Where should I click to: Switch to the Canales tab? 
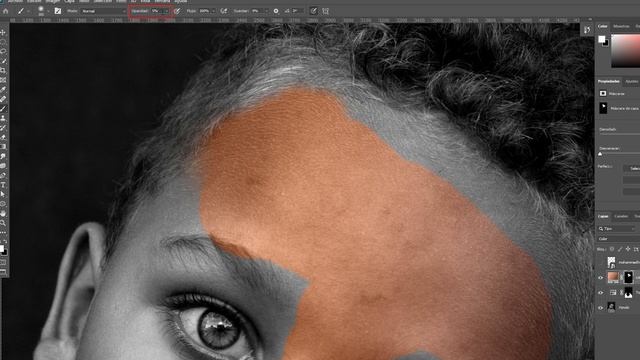tap(621, 216)
